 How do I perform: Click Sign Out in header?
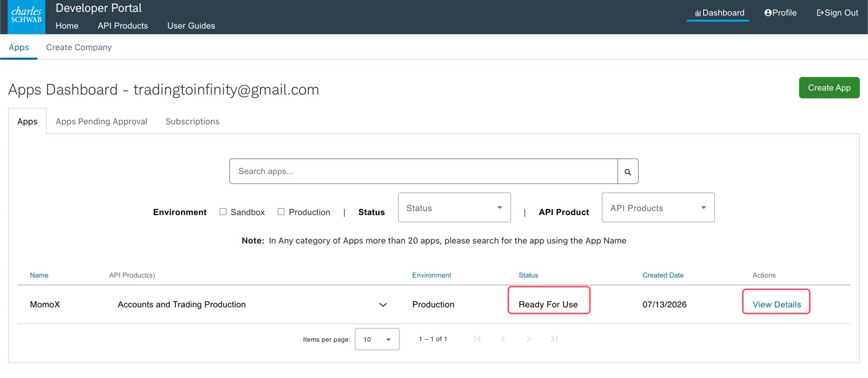tap(837, 12)
